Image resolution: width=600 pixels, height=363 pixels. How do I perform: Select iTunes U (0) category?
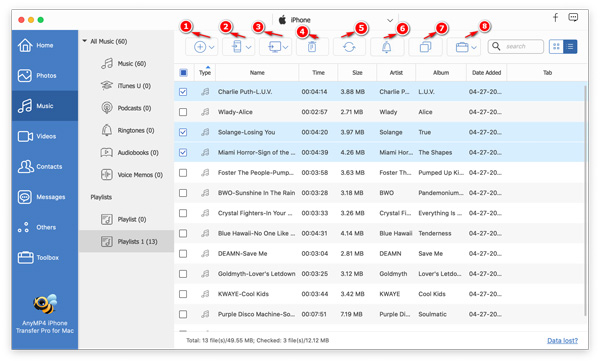[x=126, y=86]
